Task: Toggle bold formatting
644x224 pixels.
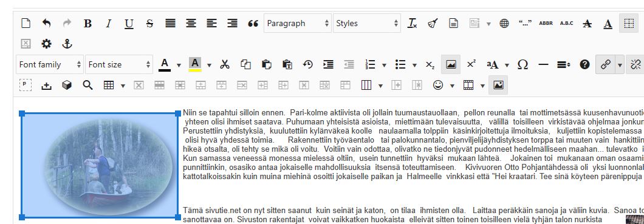Action: pyautogui.click(x=87, y=24)
